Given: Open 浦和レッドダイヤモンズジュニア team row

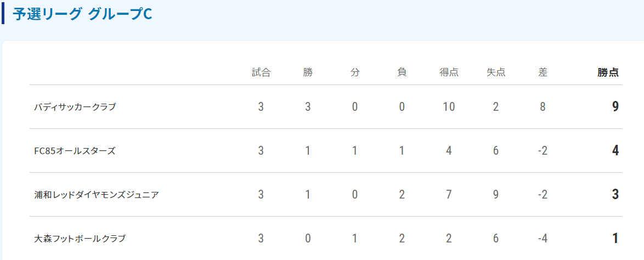Looking at the screenshot, I should [326, 194].
